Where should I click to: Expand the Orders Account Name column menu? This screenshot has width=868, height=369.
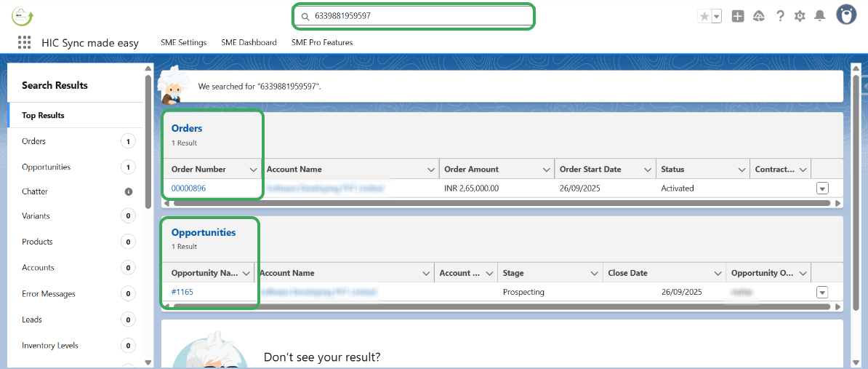pyautogui.click(x=432, y=170)
